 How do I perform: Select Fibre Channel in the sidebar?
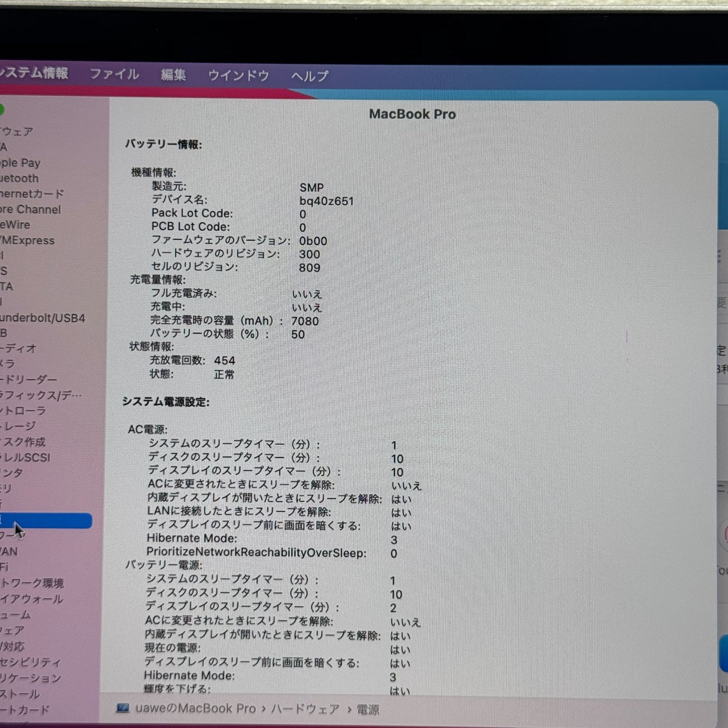pos(30,210)
